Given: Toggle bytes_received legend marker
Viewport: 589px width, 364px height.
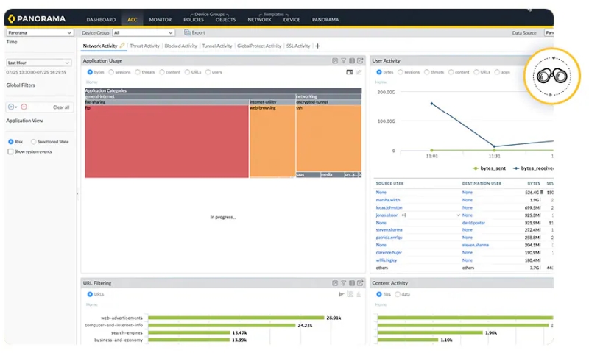Looking at the screenshot, I should coord(517,168).
